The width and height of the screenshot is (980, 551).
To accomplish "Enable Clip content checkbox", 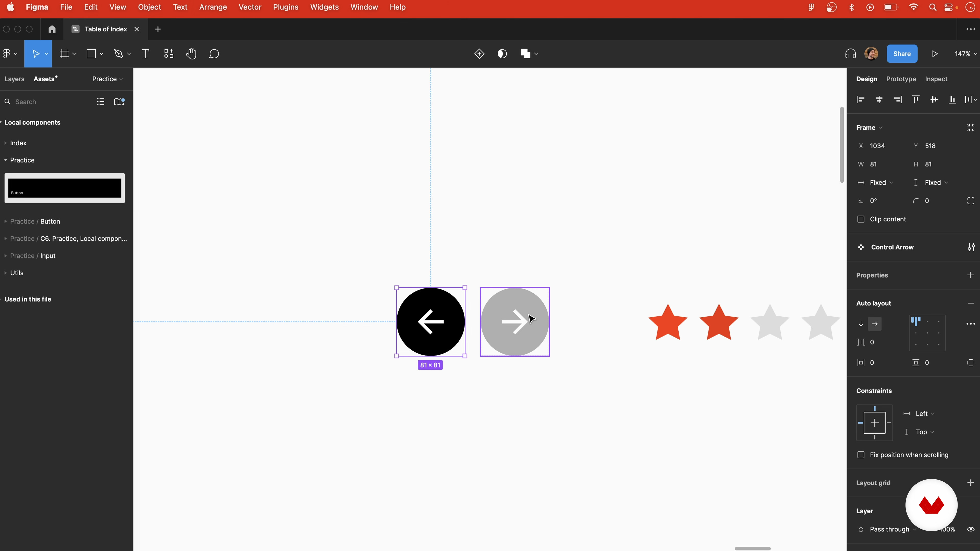I will point(861,219).
